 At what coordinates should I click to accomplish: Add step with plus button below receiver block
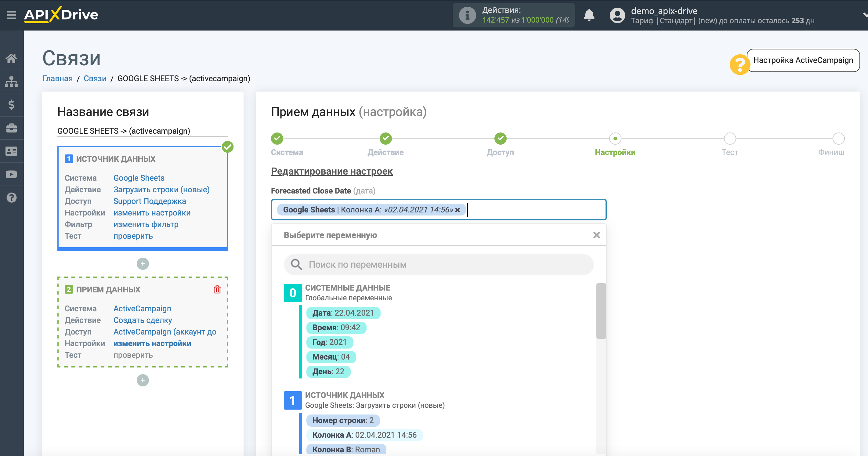143,381
